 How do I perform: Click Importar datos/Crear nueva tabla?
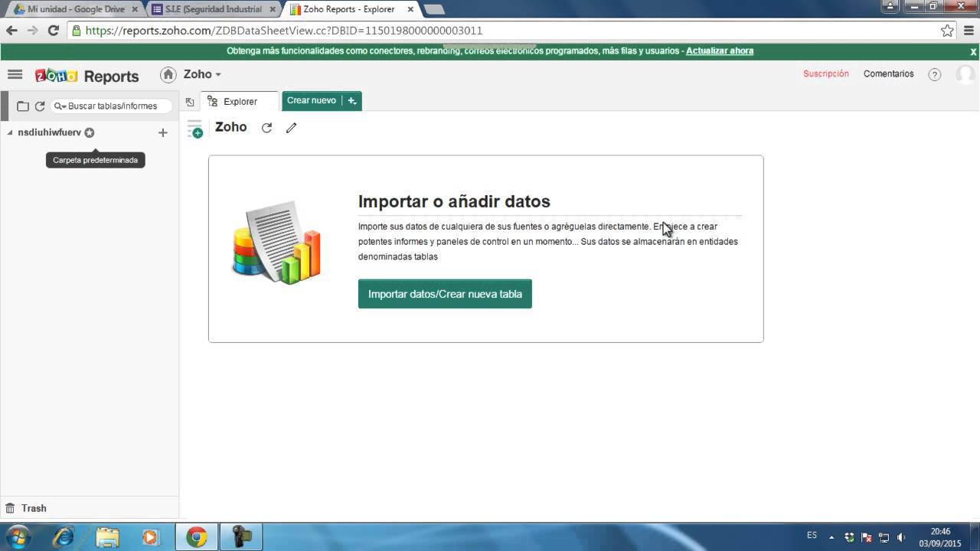(445, 294)
